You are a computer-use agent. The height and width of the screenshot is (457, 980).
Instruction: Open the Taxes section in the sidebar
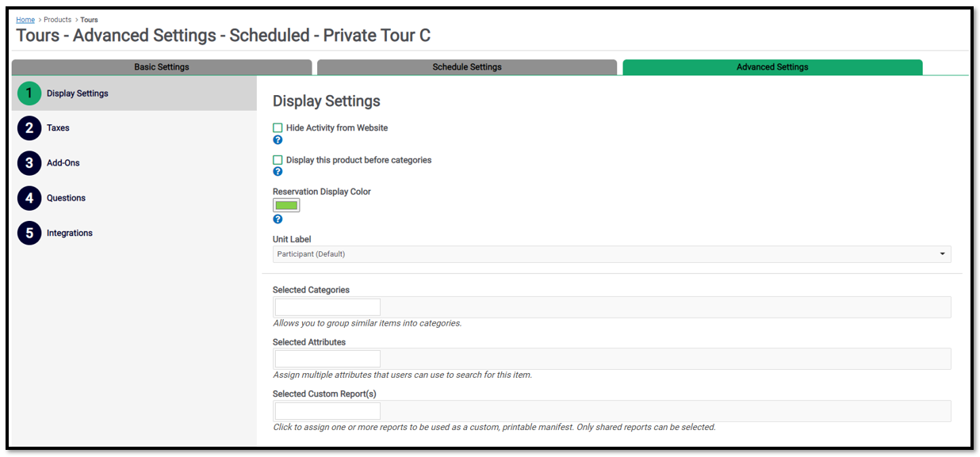click(58, 128)
